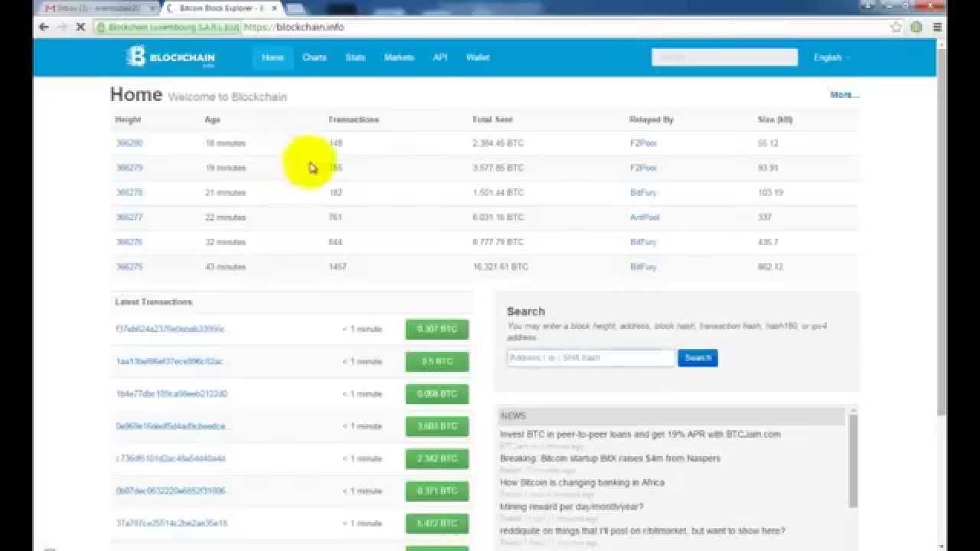
Task: Open news: Mining reward per day/month/year?
Action: 571,507
